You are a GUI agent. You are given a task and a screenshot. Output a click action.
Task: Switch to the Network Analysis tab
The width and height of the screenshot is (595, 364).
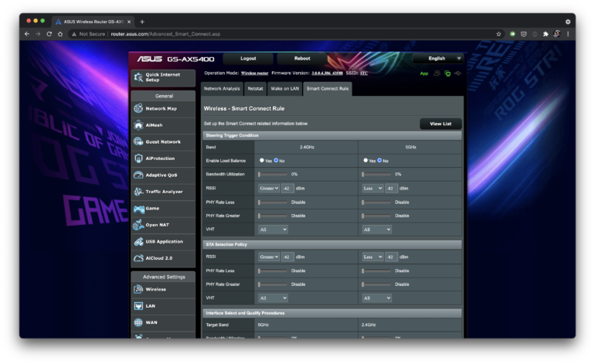point(222,89)
